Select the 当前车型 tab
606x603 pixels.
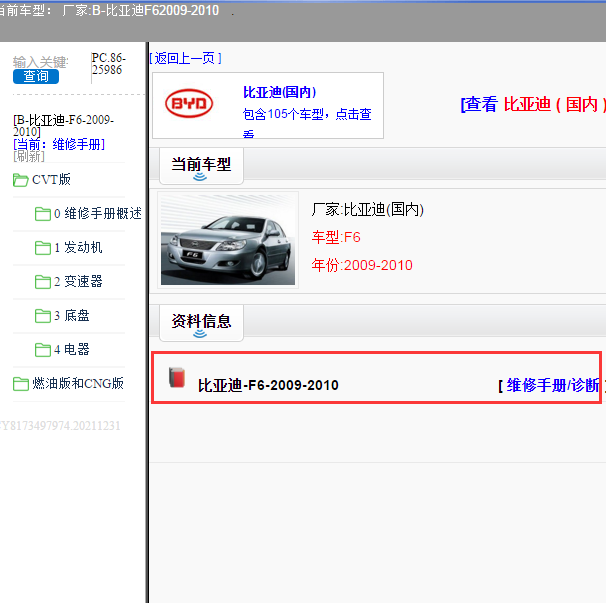coord(201,167)
